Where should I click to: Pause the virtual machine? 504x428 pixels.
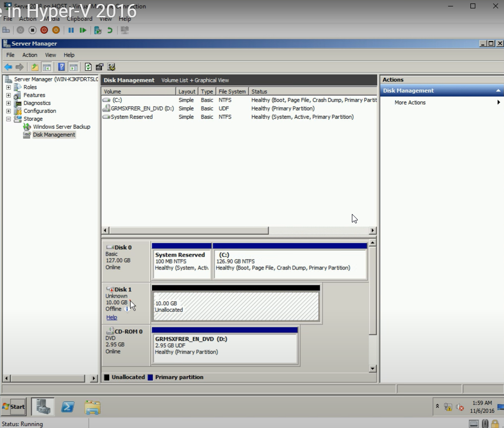pos(71,30)
